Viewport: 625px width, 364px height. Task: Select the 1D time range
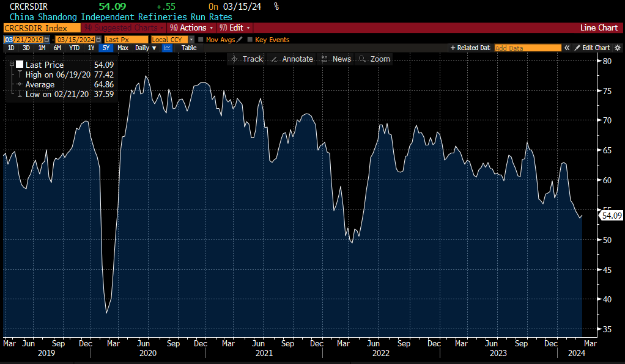coord(11,48)
